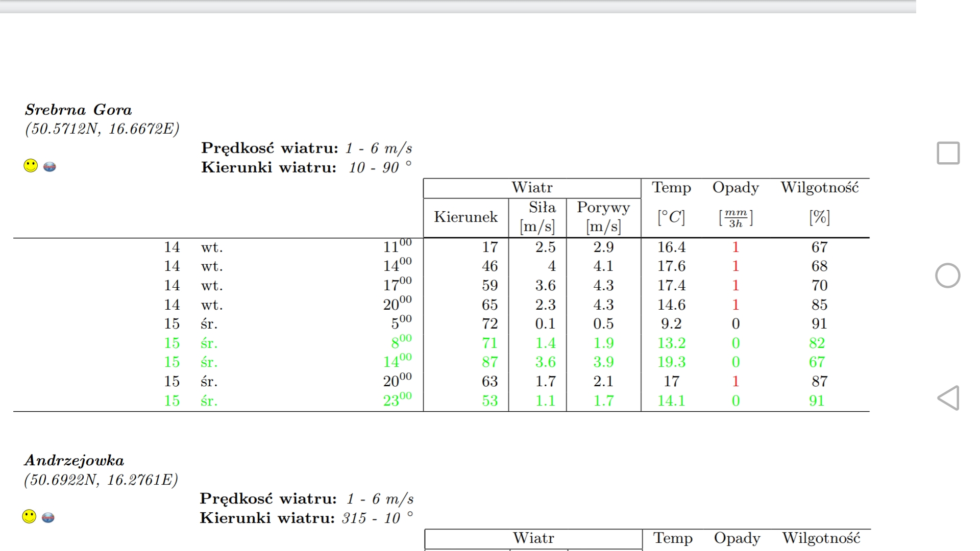Click the 19.3 temperature value
The height and width of the screenshot is (551, 980).
(671, 362)
